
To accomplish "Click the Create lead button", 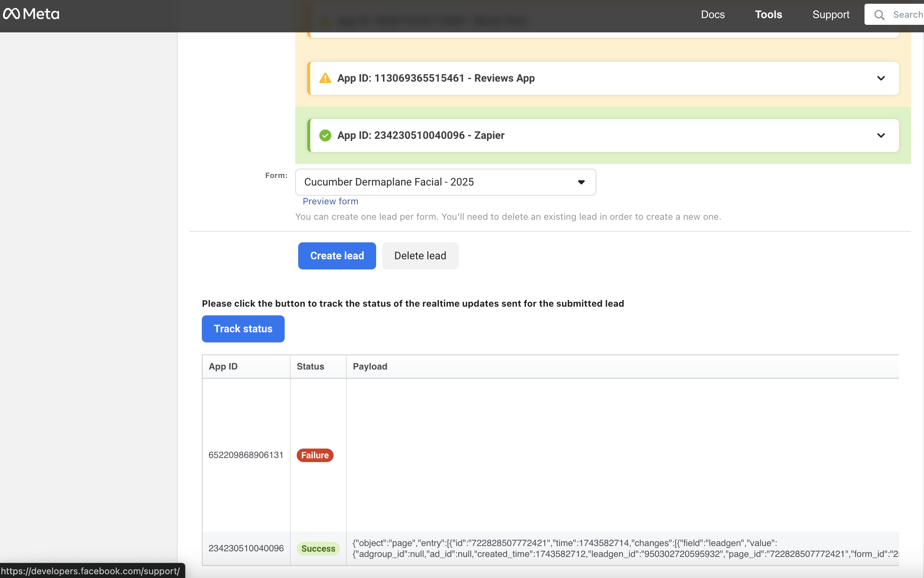I will click(x=337, y=256).
